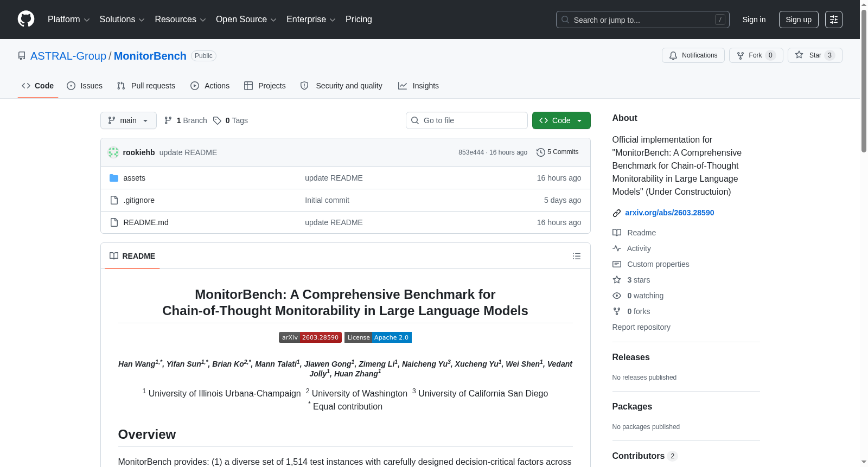Click the book icon beside Readme link
The image size is (868, 467).
[x=617, y=233]
